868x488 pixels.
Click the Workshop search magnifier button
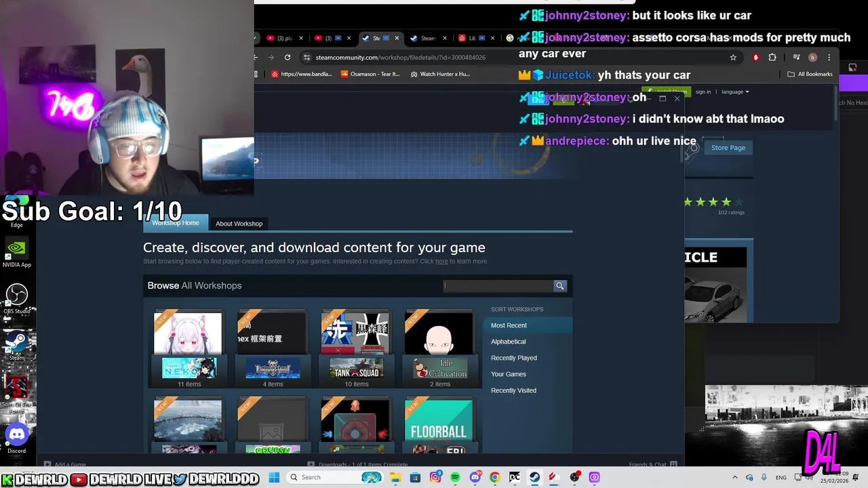tap(560, 286)
